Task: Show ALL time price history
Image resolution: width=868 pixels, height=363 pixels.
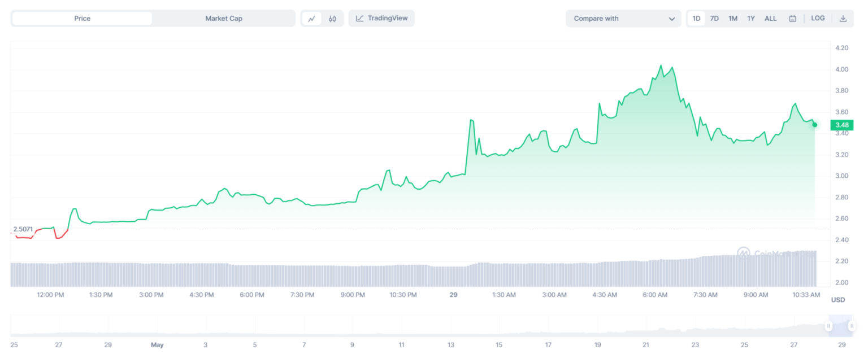Action: pos(770,19)
